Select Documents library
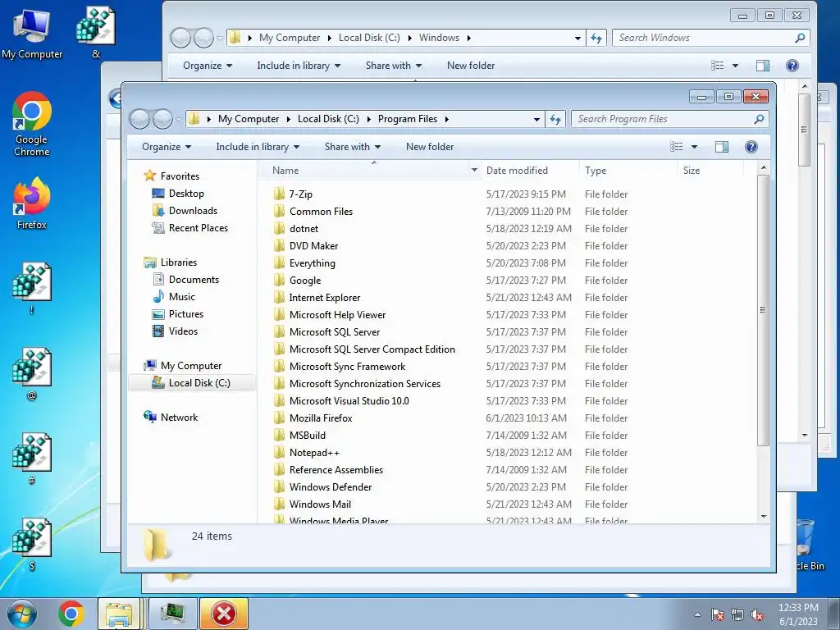 (194, 280)
